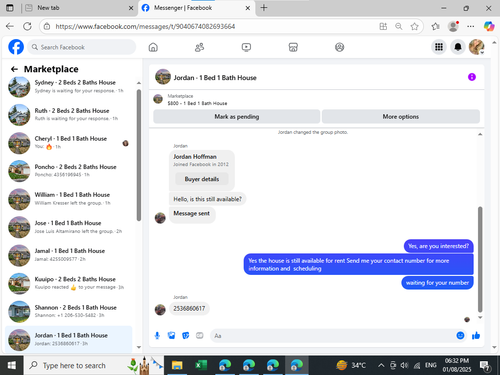
Task: View site information lock icon
Action: 47,26
